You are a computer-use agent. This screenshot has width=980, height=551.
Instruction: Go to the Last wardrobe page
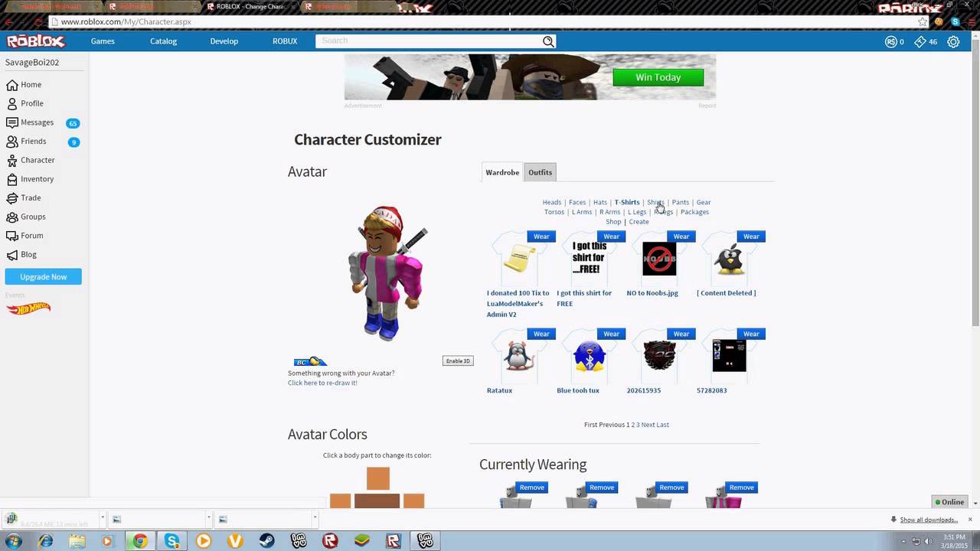(662, 425)
